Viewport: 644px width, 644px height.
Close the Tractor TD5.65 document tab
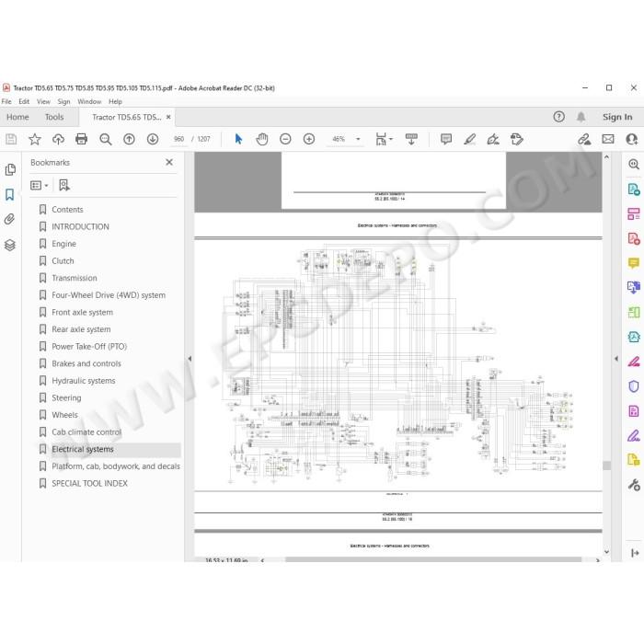[168, 117]
